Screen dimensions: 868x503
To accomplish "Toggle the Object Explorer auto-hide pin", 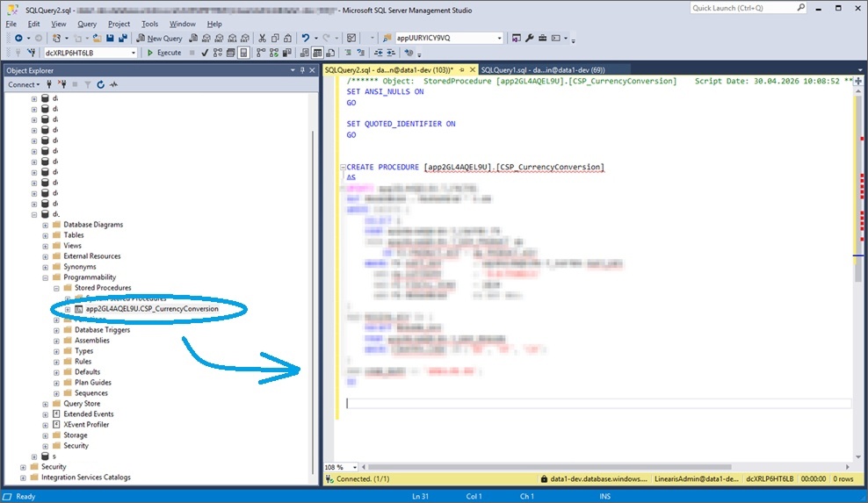I will [302, 69].
